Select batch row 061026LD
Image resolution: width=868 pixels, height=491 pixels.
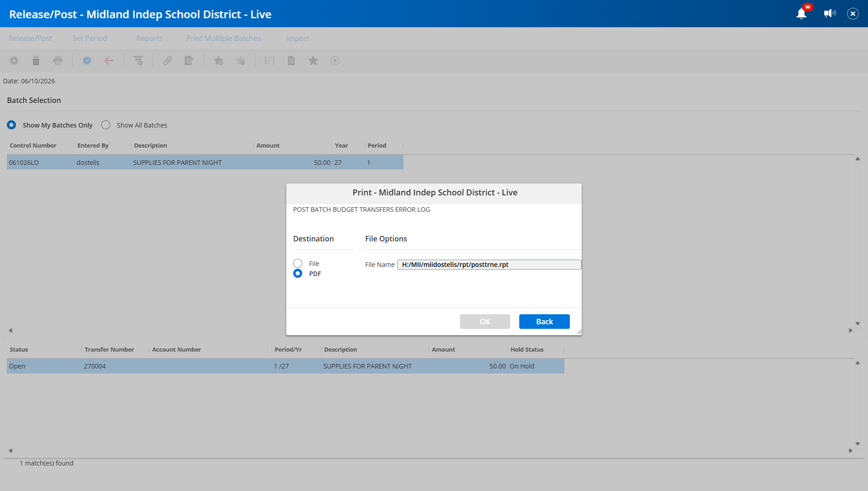click(x=205, y=162)
